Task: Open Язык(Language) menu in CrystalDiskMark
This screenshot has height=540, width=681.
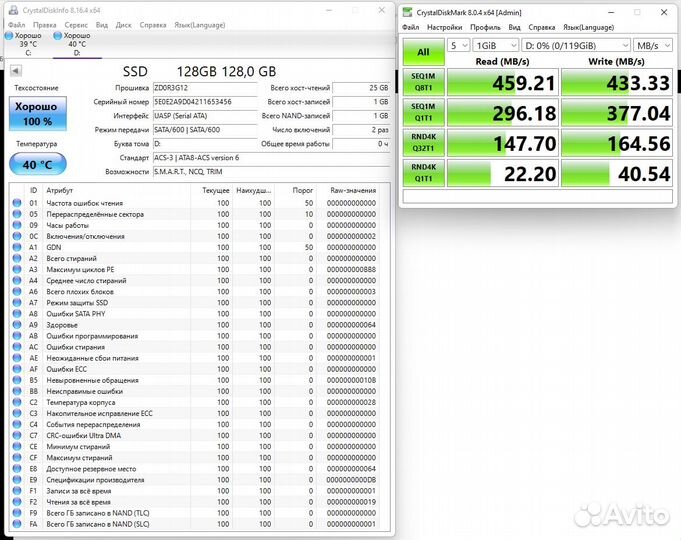Action: 588,27
